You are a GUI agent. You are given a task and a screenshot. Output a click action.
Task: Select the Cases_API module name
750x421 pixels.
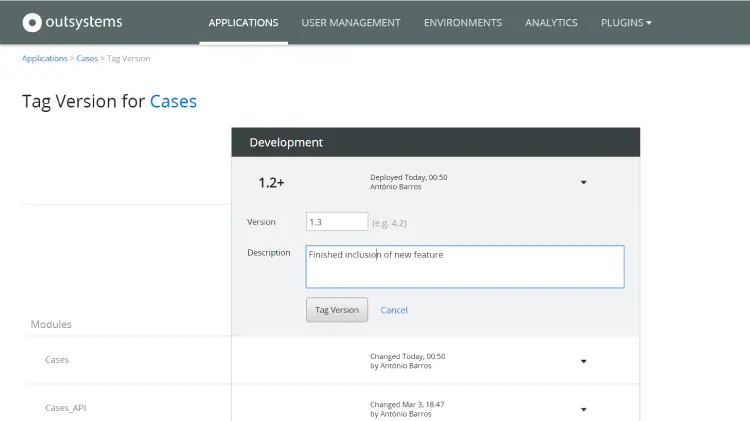(66, 408)
